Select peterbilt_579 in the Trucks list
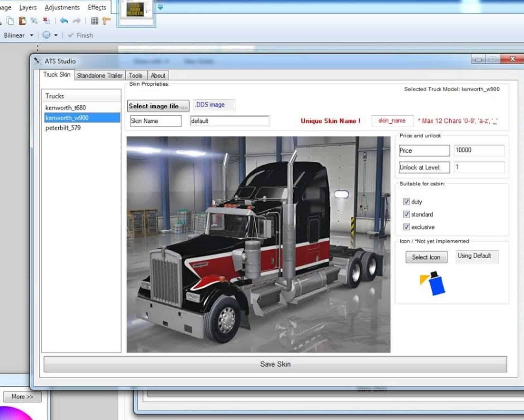 point(63,128)
